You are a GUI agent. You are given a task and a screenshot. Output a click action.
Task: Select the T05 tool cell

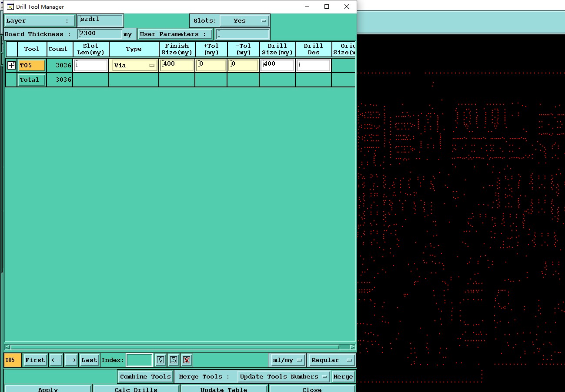pyautogui.click(x=32, y=65)
